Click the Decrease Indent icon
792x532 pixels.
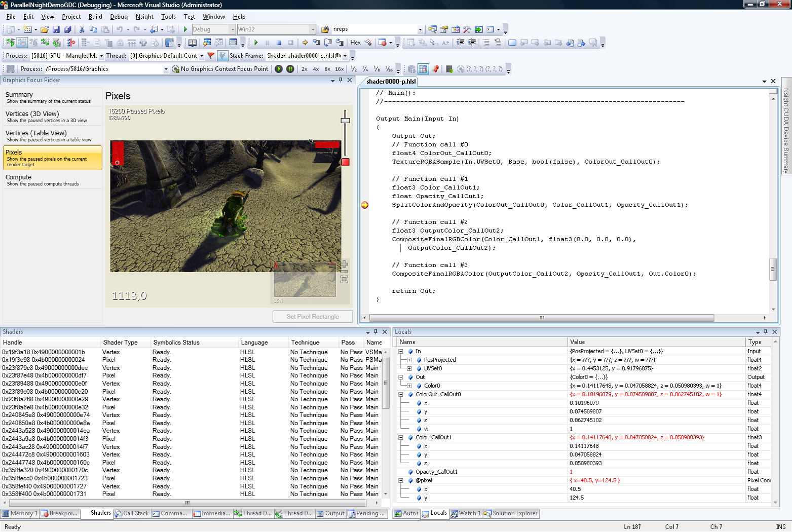pyautogui.click(x=460, y=43)
